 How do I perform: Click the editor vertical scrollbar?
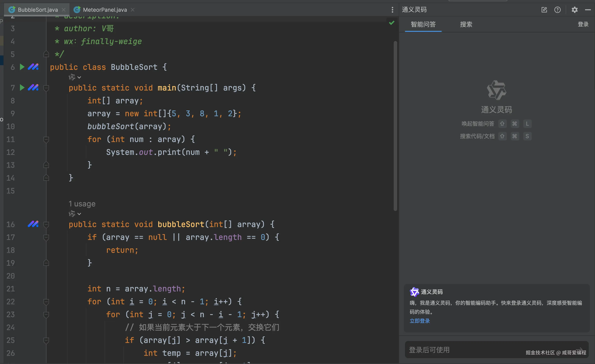[395, 126]
